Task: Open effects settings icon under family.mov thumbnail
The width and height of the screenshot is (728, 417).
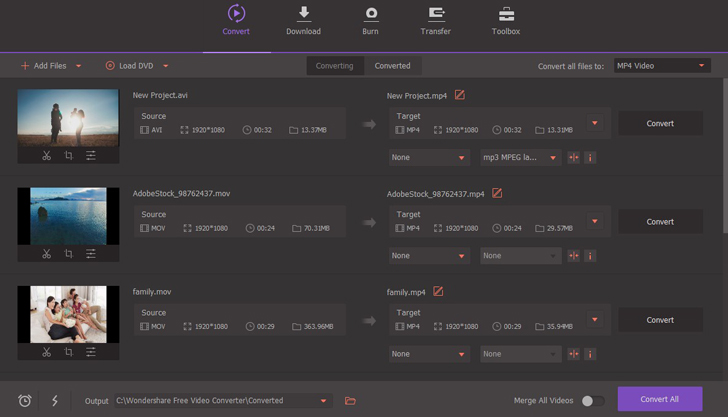Action: tap(91, 352)
